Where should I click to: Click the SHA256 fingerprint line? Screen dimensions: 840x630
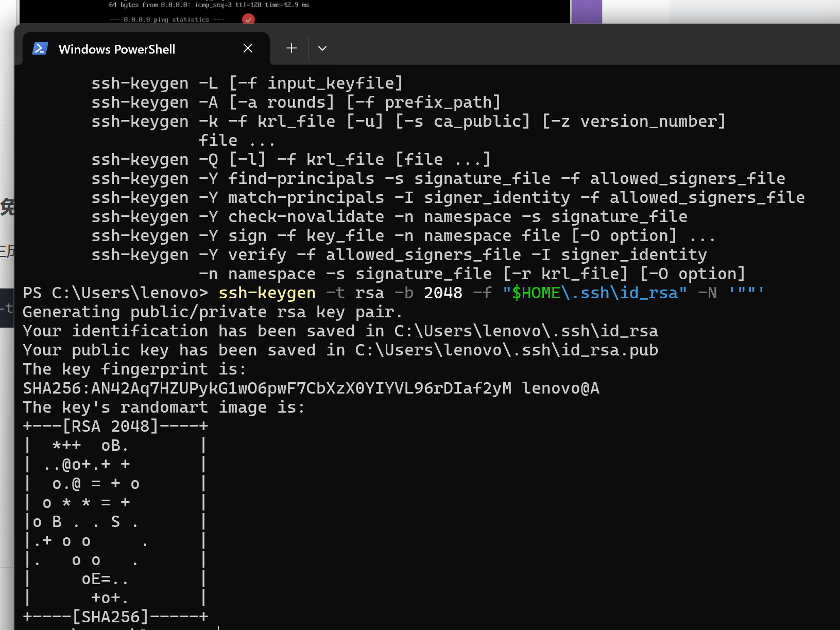click(311, 388)
